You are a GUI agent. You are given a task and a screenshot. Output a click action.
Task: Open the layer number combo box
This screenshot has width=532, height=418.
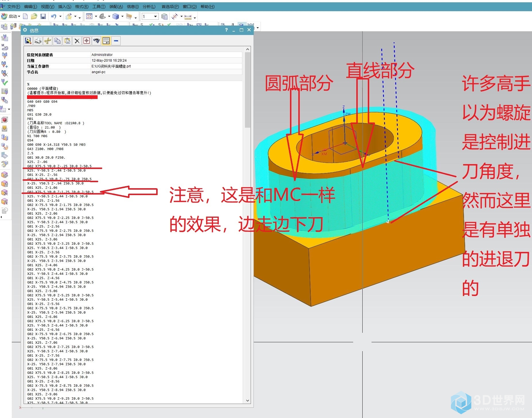pyautogui.click(x=155, y=16)
